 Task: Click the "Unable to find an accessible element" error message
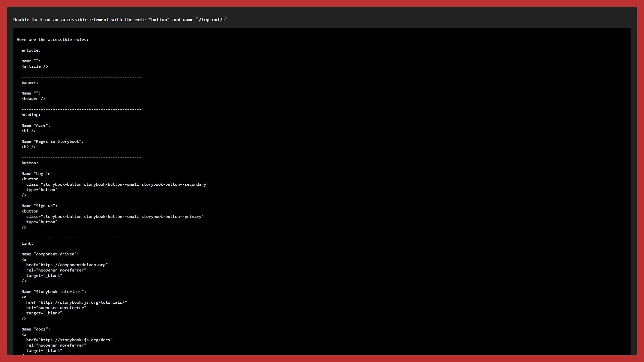point(120,20)
